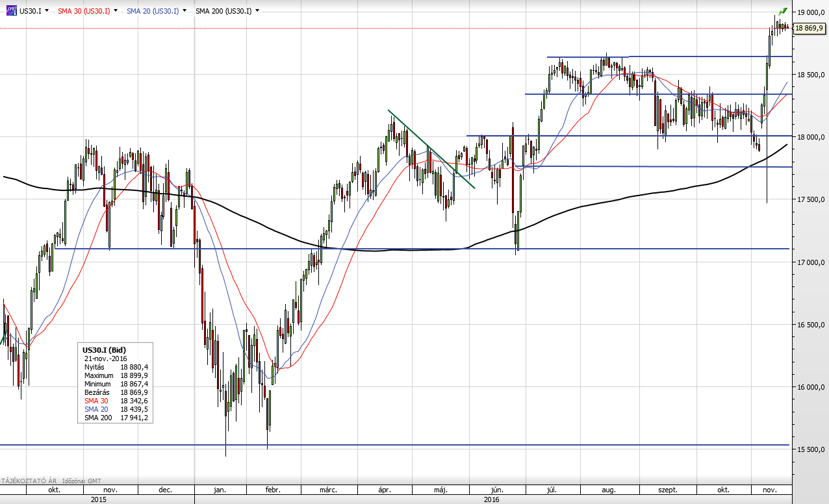Click the 17 000,0 price axis label
This screenshot has height=504, width=829.
coord(811,262)
